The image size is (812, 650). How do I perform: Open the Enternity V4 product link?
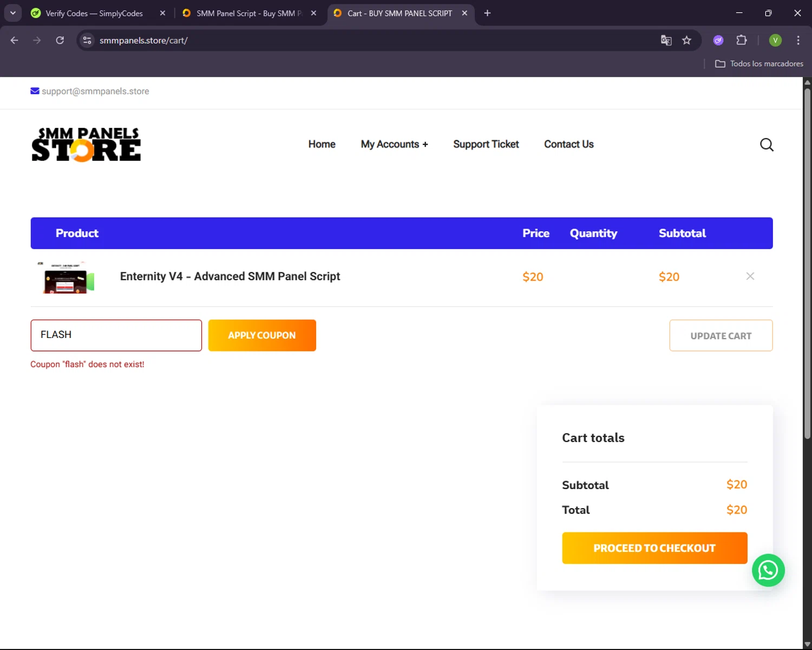coord(230,276)
